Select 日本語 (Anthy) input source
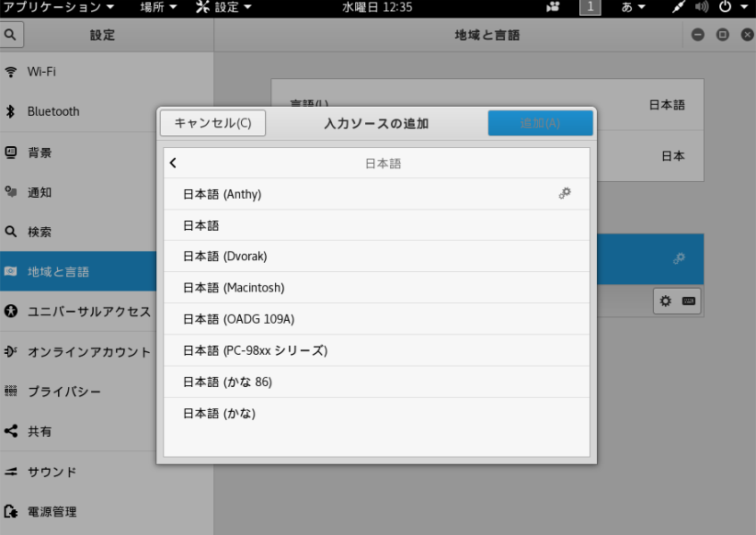This screenshot has width=756, height=535. click(x=376, y=194)
